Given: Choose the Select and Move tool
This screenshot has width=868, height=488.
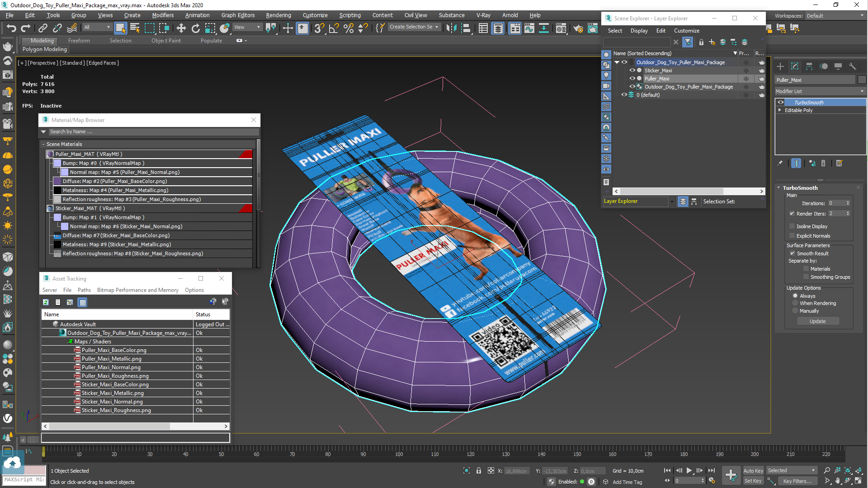Looking at the screenshot, I should pyautogui.click(x=181, y=28).
